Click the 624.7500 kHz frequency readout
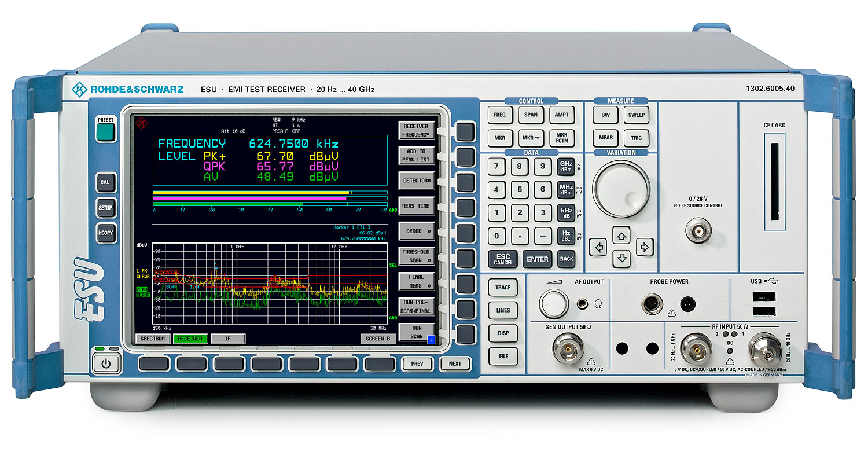This screenshot has height=463, width=868. (x=293, y=144)
